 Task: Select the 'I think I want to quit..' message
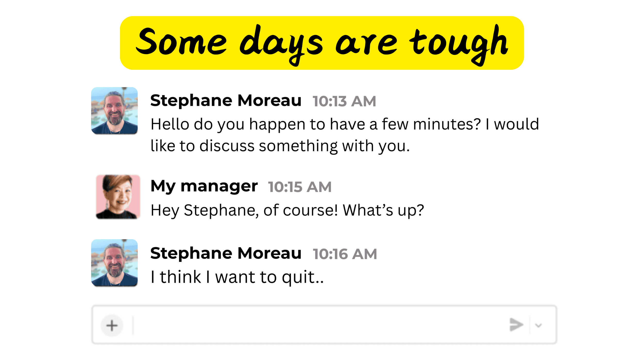pos(237,277)
